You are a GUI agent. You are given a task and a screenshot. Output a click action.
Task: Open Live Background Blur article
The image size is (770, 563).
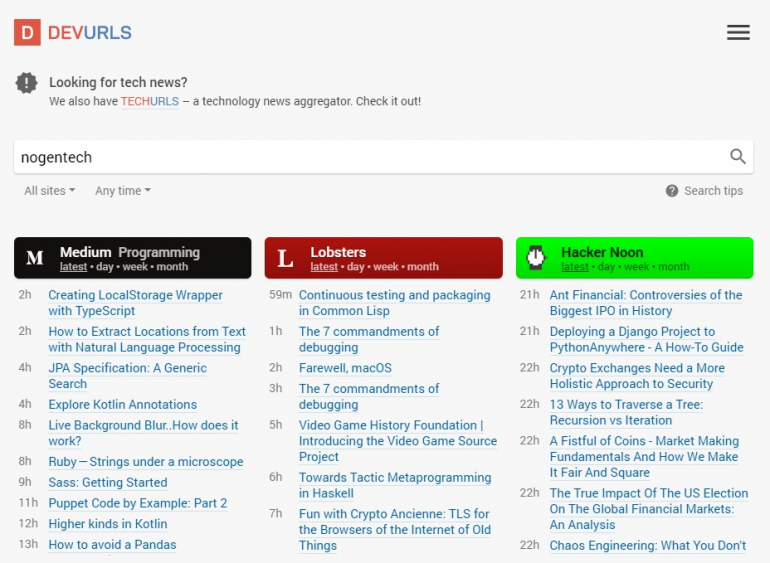(143, 433)
